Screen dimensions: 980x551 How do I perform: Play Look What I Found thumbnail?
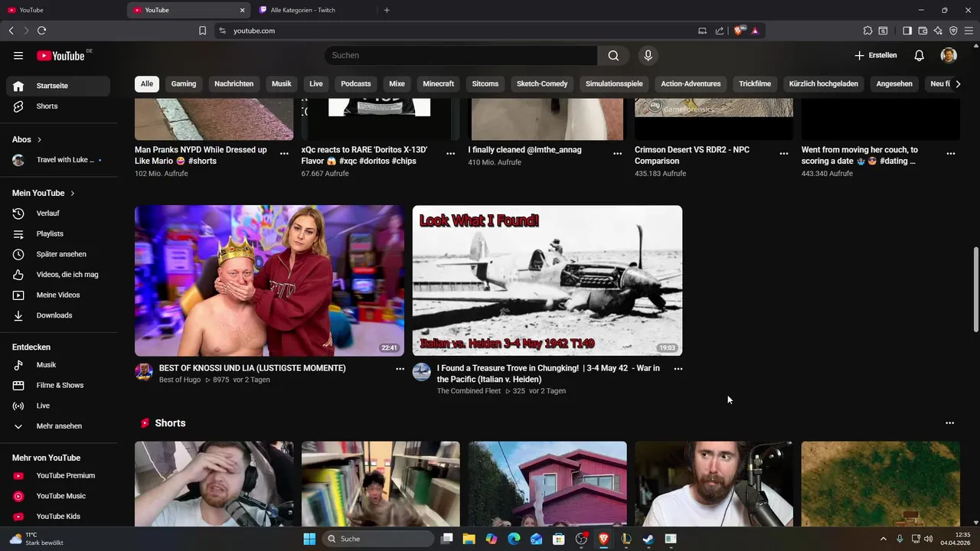pos(547,280)
